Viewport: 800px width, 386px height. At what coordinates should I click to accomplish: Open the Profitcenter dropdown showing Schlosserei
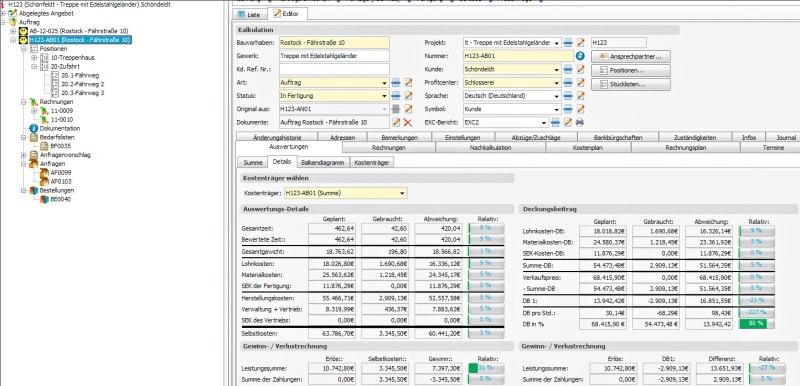click(556, 83)
